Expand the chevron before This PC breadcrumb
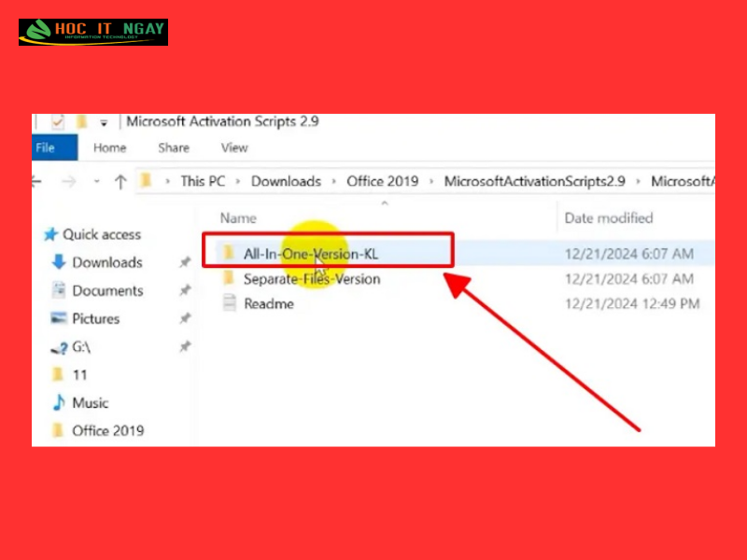Screen dimensions: 747x560 pyautogui.click(x=168, y=182)
